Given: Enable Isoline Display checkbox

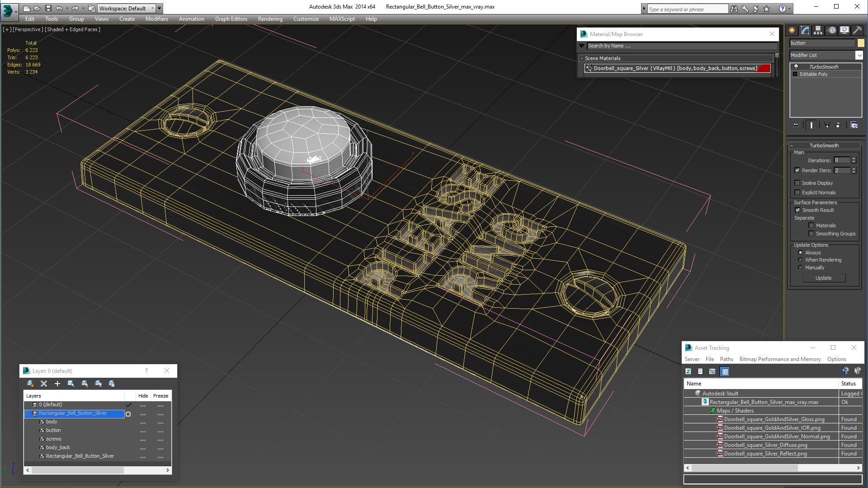Looking at the screenshot, I should [x=797, y=183].
